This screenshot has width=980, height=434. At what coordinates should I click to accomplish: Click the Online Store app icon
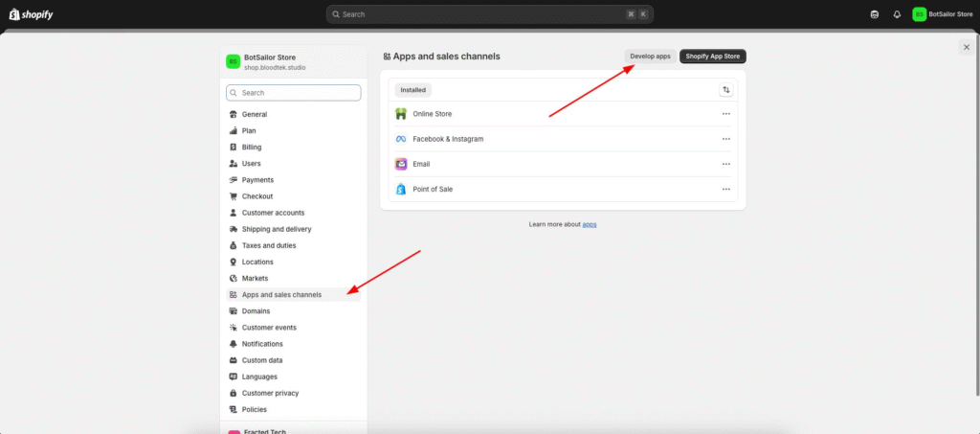(401, 114)
